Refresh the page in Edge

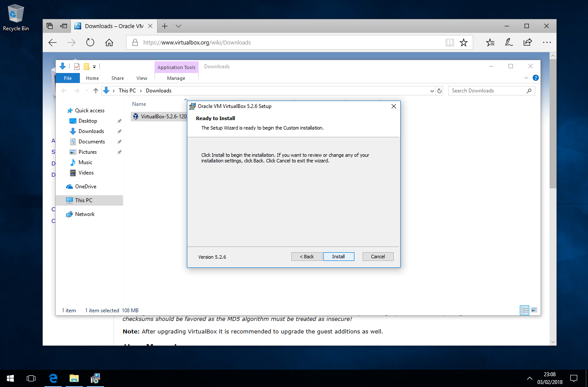pyautogui.click(x=90, y=42)
